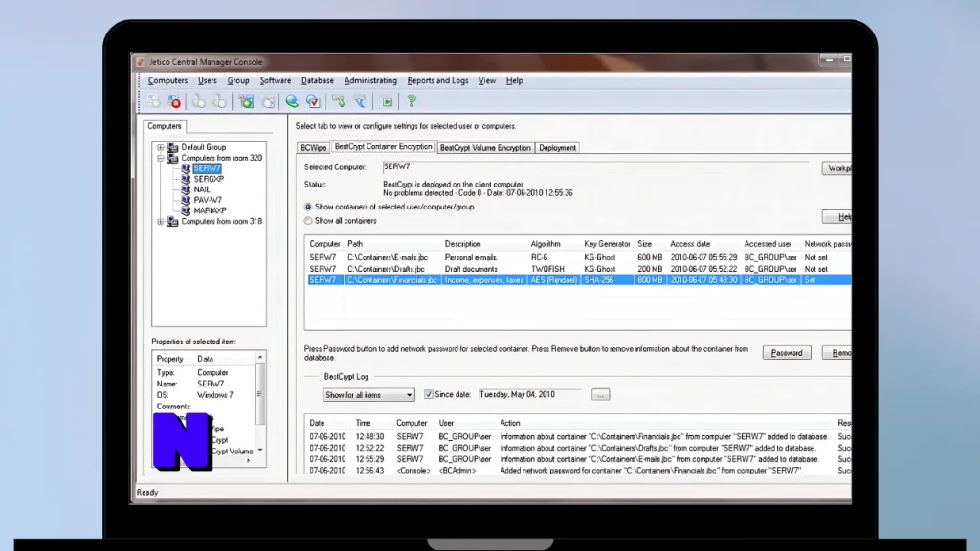Open the View menu

point(487,80)
